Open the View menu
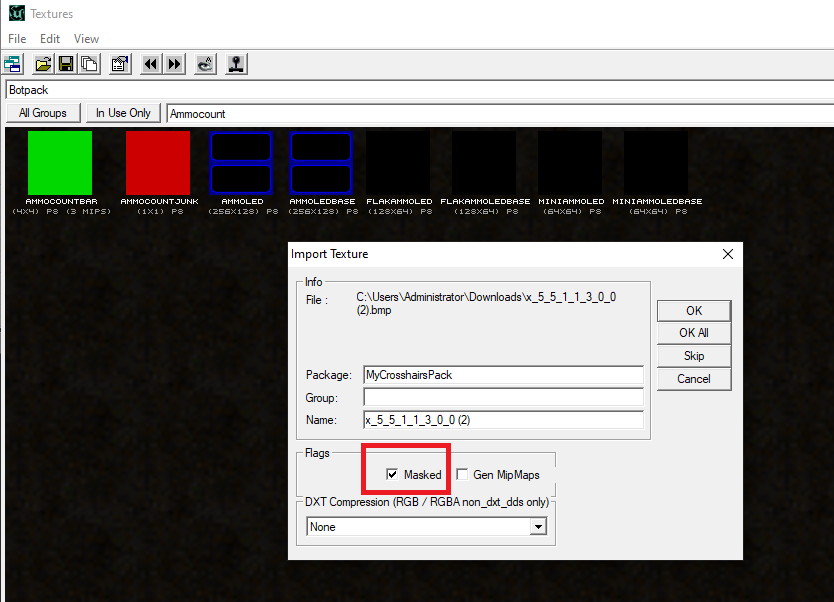This screenshot has width=834, height=602. pyautogui.click(x=87, y=39)
